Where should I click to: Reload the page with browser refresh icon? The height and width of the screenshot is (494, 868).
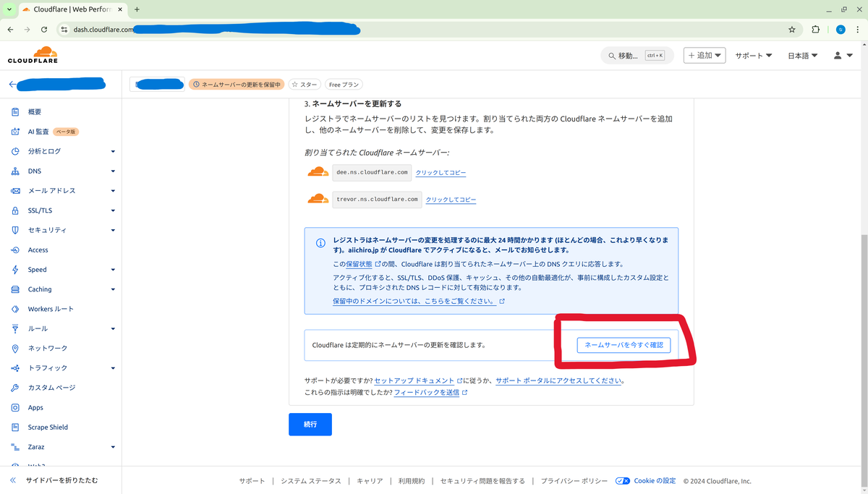point(44,30)
